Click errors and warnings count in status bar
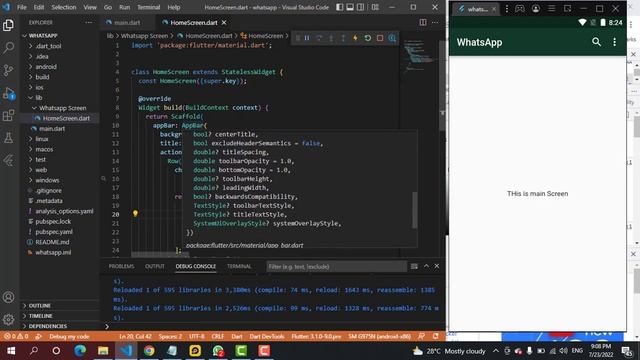Image resolution: width=640 pixels, height=360 pixels. coord(16,336)
